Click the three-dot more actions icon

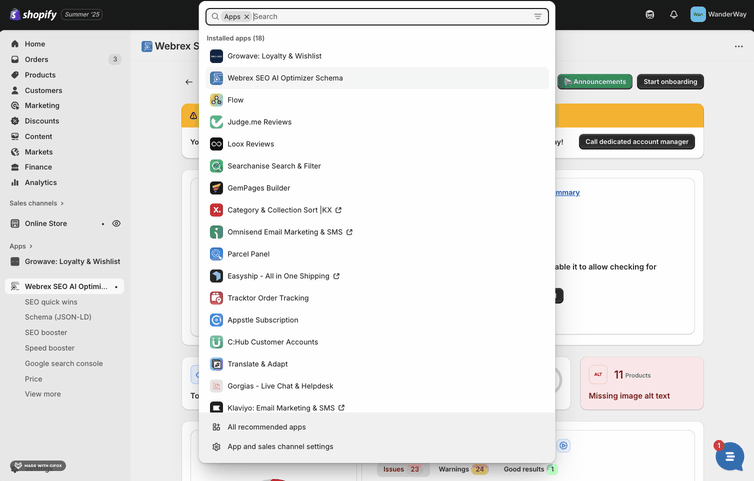(739, 46)
